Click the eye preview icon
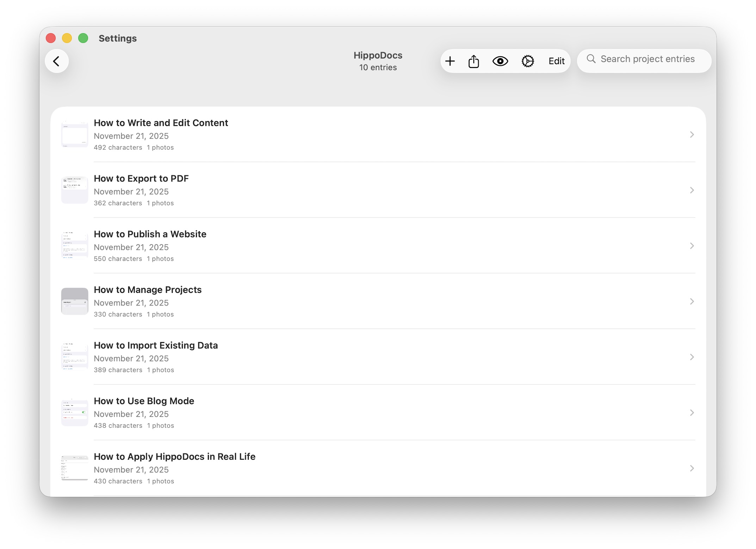The image size is (756, 549). click(500, 61)
